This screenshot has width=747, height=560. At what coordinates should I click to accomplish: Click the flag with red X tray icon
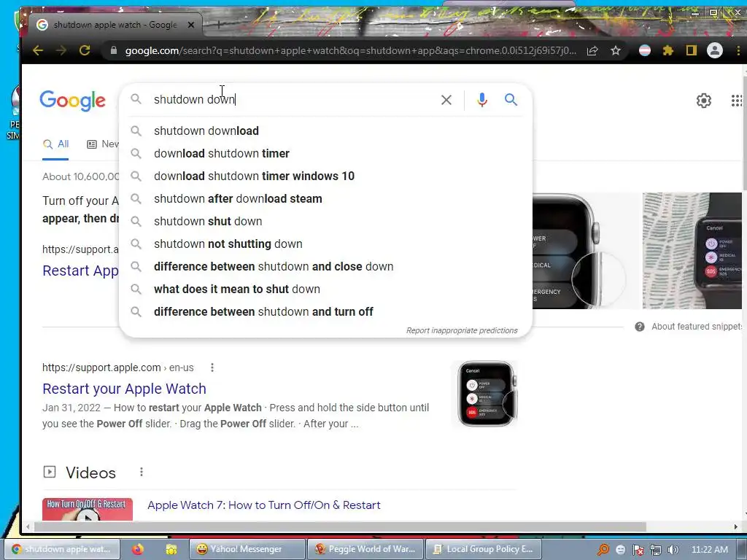[x=638, y=550]
